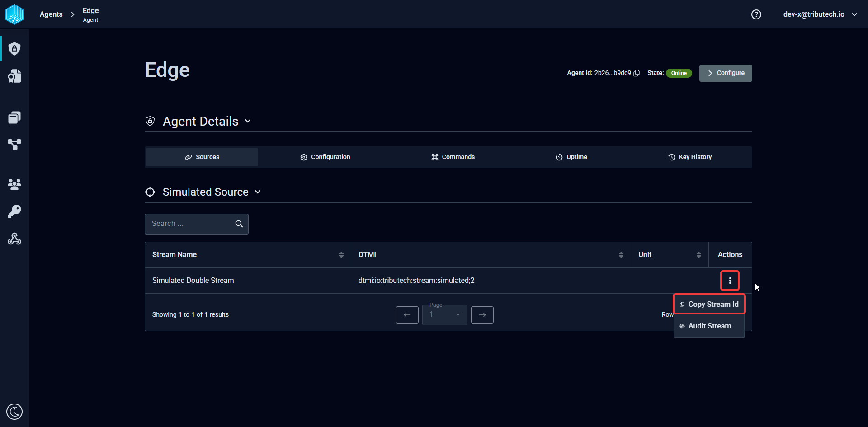Click the Tributech logo in the top corner
Screen dimensions: 868x427
pos(14,14)
